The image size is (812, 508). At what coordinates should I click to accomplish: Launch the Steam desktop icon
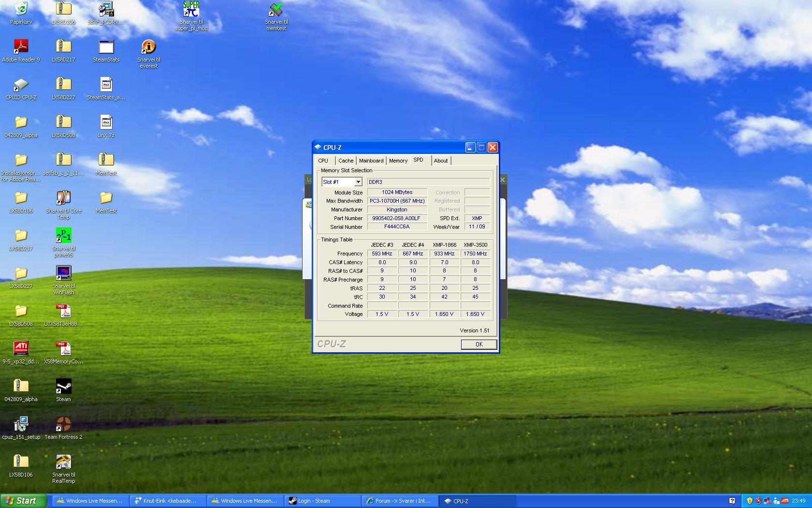point(63,390)
